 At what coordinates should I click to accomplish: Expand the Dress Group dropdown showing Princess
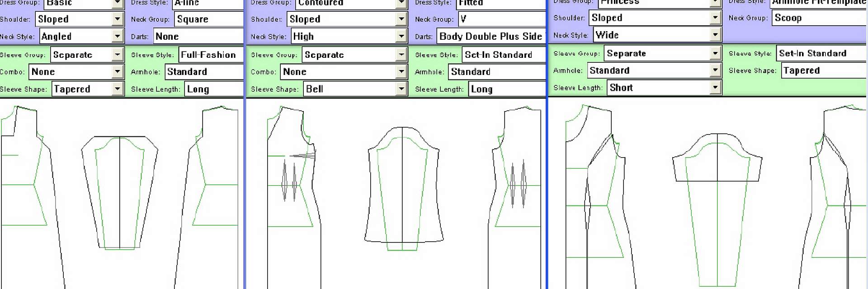pos(715,3)
